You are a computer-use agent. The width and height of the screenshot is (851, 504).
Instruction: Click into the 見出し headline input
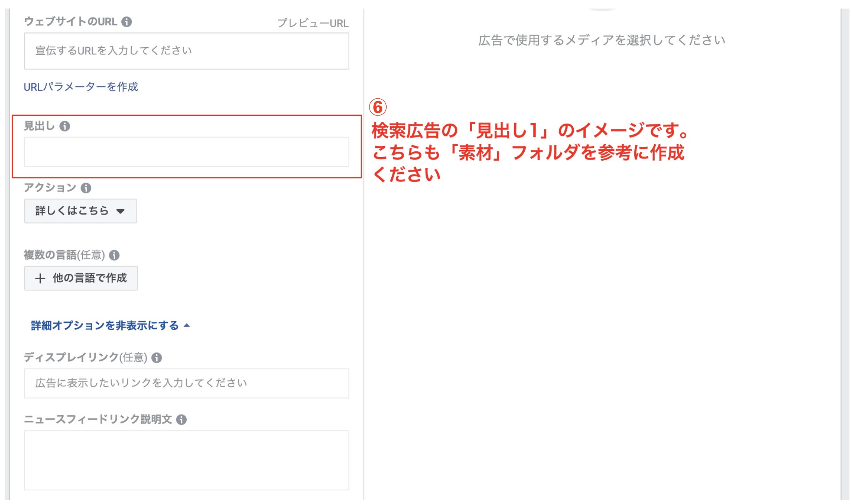tap(186, 152)
